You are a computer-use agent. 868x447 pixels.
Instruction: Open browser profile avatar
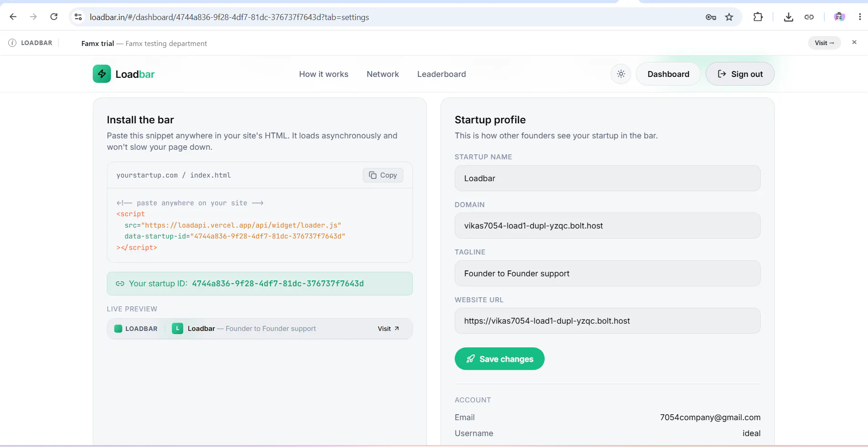pos(839,17)
